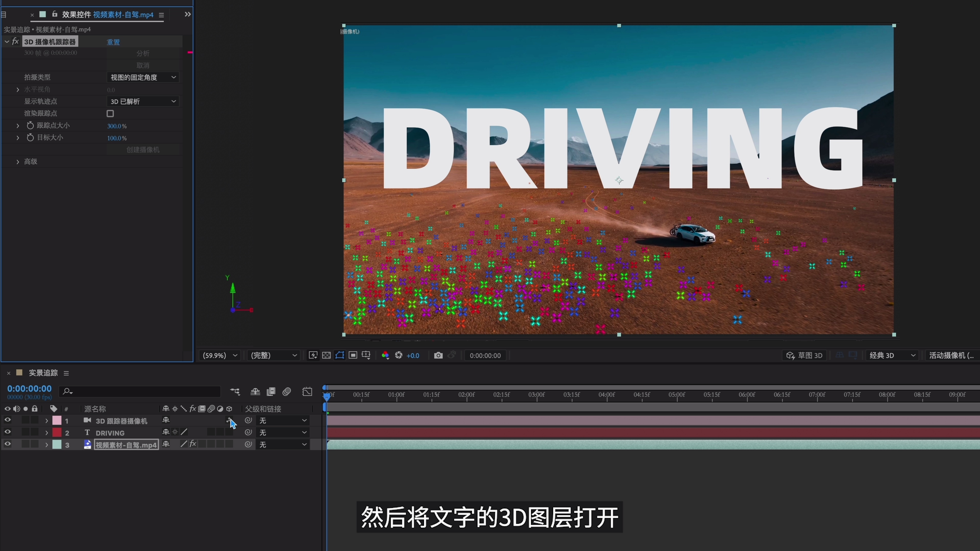The height and width of the screenshot is (551, 980).
Task: Toggle 草图 3D draft mode
Action: [x=804, y=355]
